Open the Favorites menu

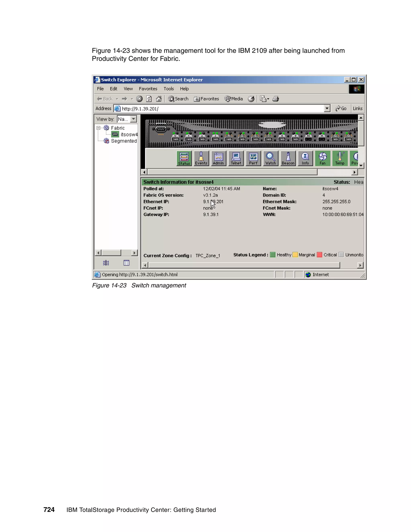(x=148, y=89)
